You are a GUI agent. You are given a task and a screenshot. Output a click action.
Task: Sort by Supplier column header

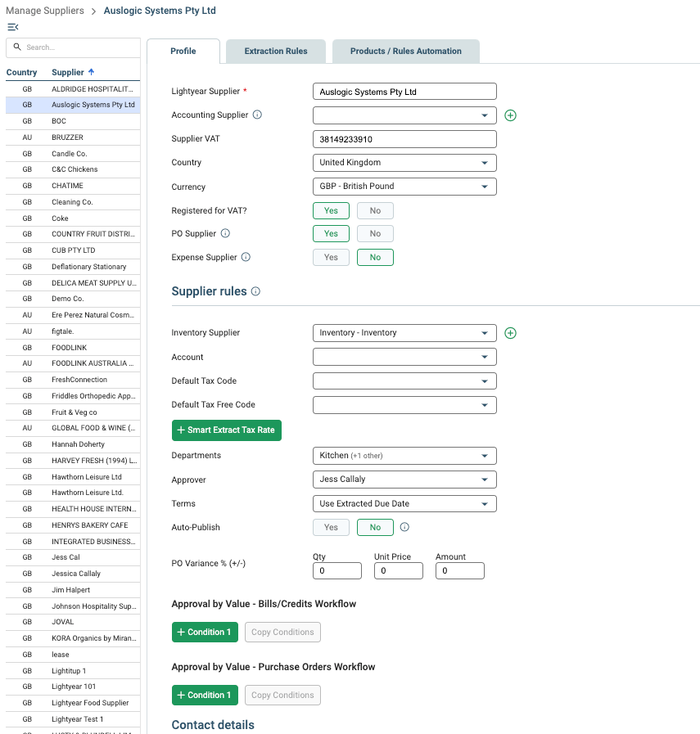click(x=68, y=72)
